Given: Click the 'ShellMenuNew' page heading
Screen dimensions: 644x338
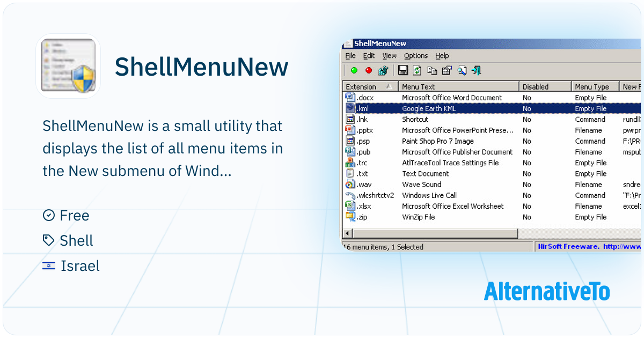Looking at the screenshot, I should tap(202, 67).
